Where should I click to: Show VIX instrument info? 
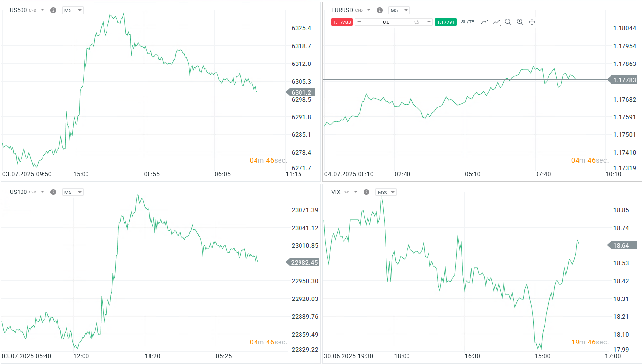point(366,192)
